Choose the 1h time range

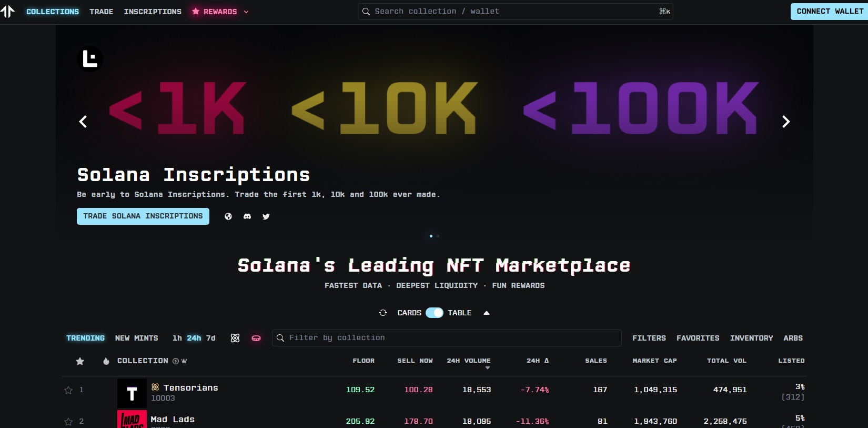[177, 338]
